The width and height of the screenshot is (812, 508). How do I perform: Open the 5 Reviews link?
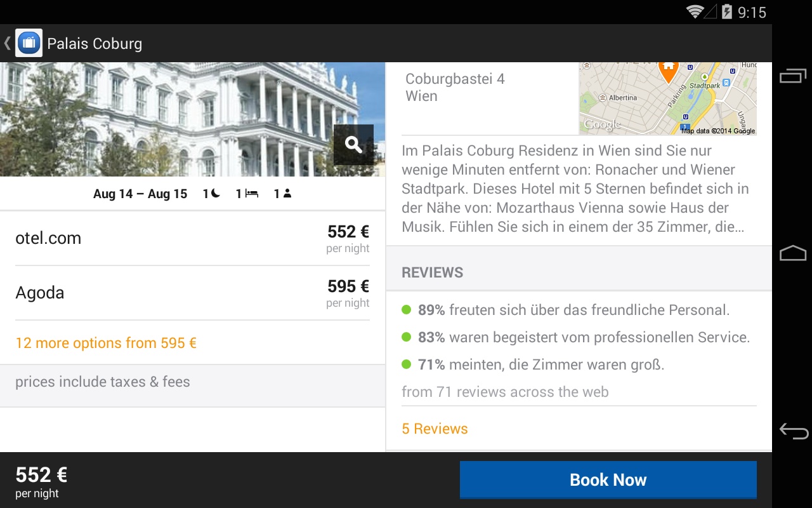pos(435,429)
